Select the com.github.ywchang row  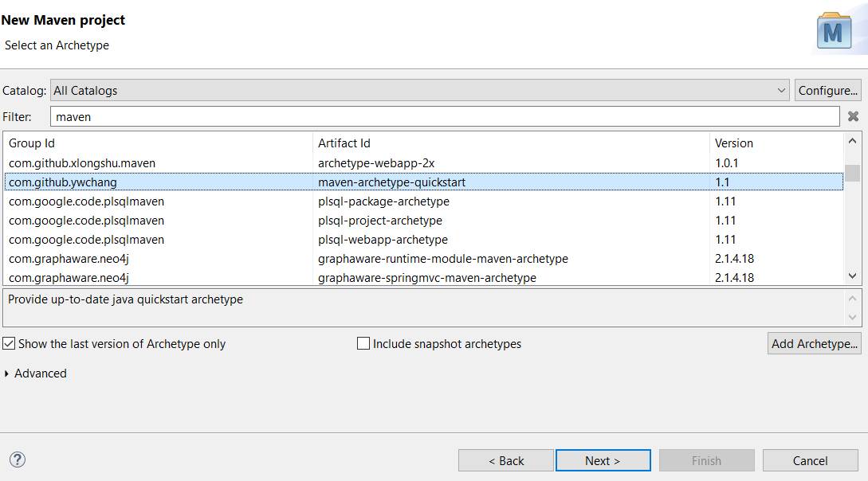[423, 182]
